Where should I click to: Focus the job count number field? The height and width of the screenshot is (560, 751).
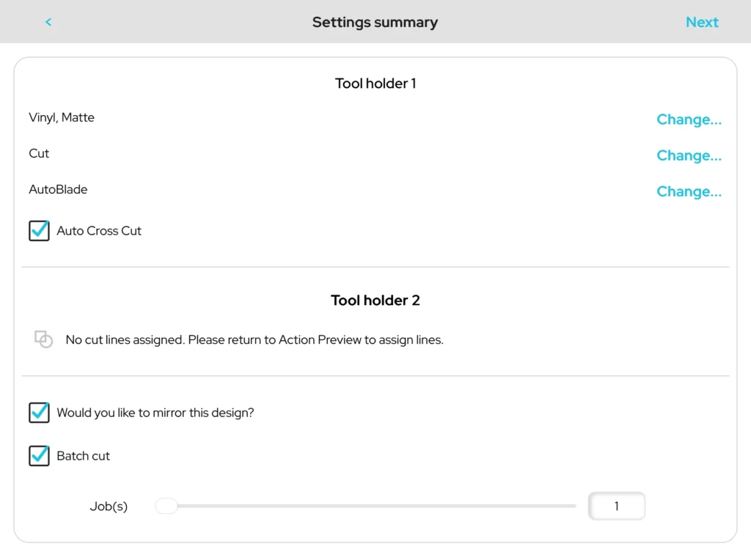[x=616, y=506]
